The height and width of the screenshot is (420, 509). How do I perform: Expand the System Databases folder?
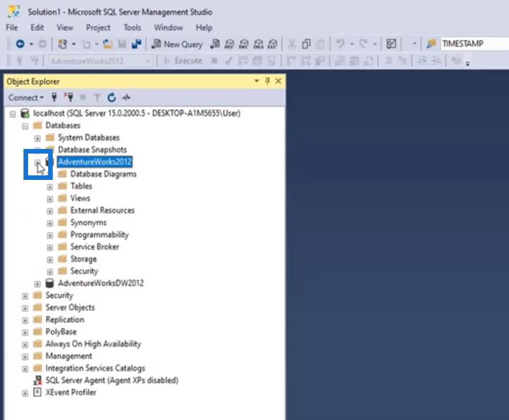(37, 139)
